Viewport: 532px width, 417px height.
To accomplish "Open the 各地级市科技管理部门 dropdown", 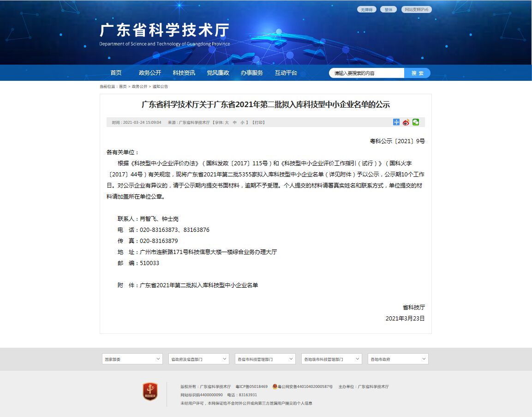I will 332,359.
